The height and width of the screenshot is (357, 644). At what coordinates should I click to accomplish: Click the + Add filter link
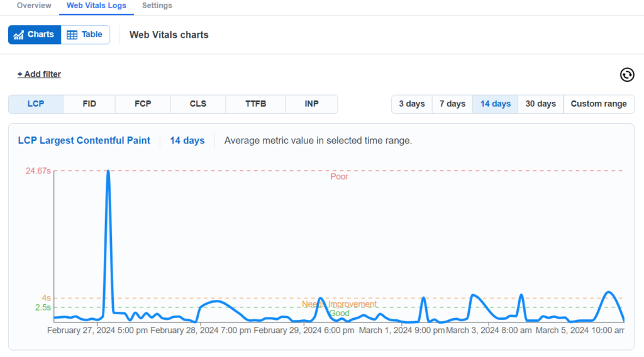(39, 74)
